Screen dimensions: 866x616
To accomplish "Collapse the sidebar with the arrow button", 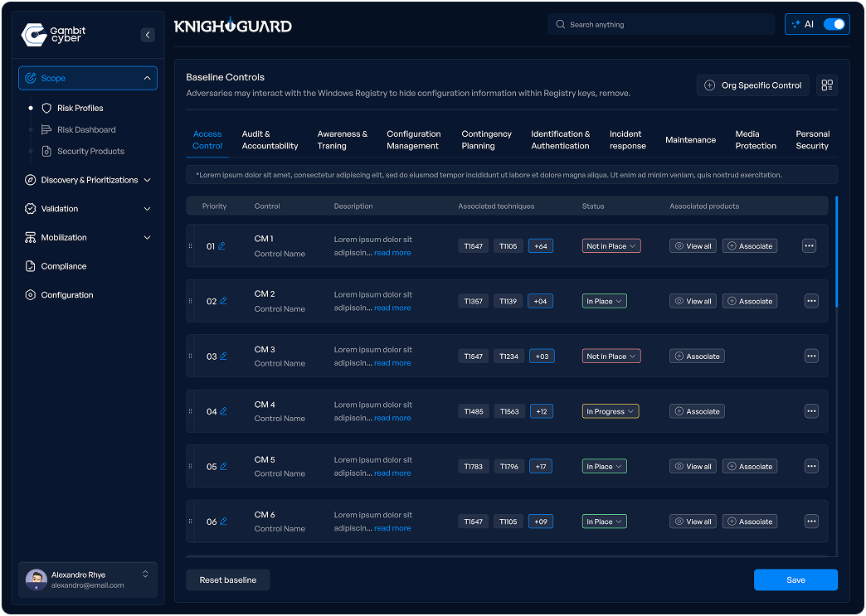I will coord(148,35).
